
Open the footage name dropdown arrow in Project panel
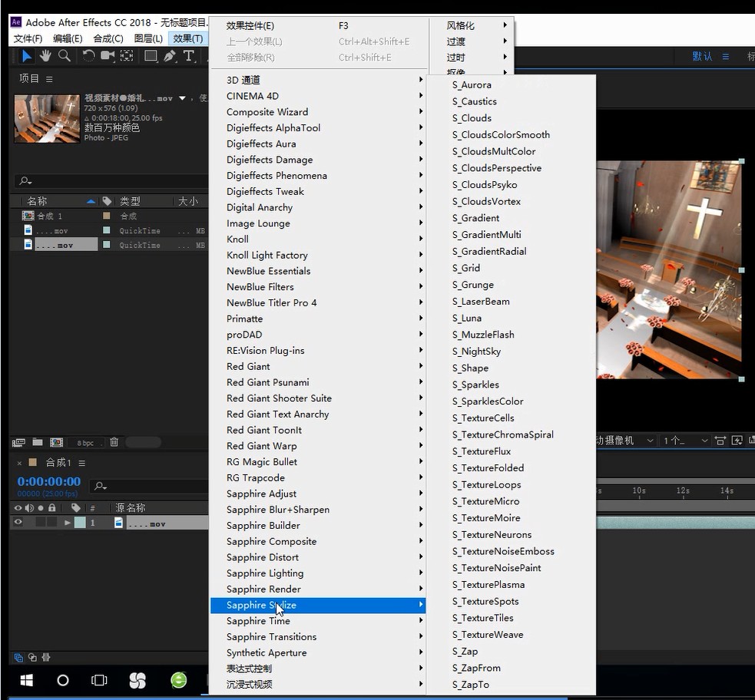182,98
